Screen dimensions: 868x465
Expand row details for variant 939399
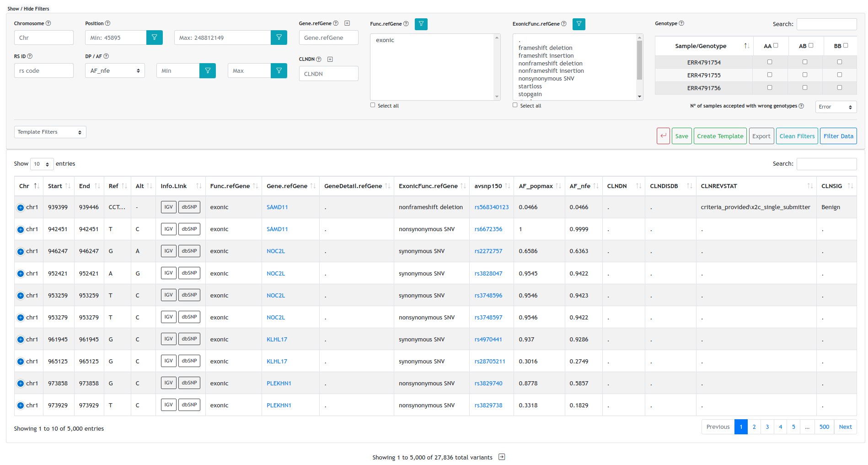point(21,208)
